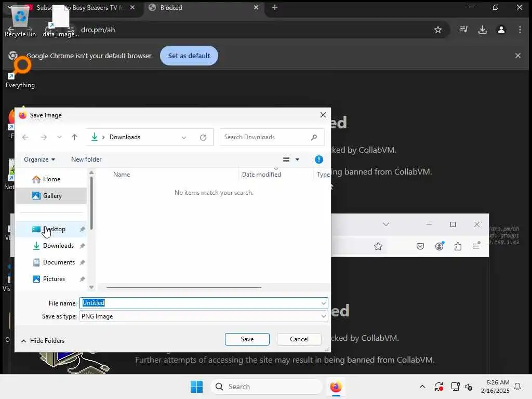Open Chrome three-dot menu
This screenshot has width=532, height=399.
520,30
